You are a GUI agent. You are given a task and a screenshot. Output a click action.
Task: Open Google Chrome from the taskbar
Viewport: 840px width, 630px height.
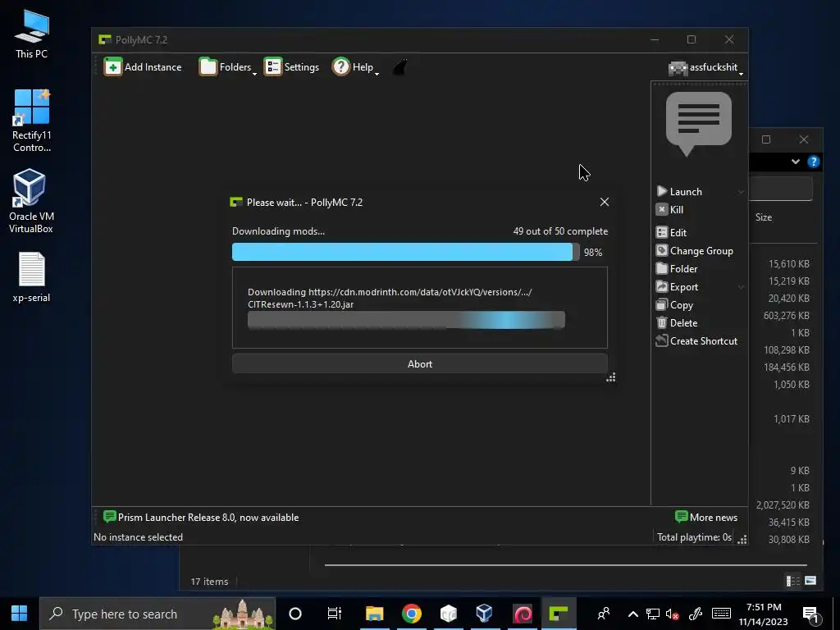click(x=412, y=614)
